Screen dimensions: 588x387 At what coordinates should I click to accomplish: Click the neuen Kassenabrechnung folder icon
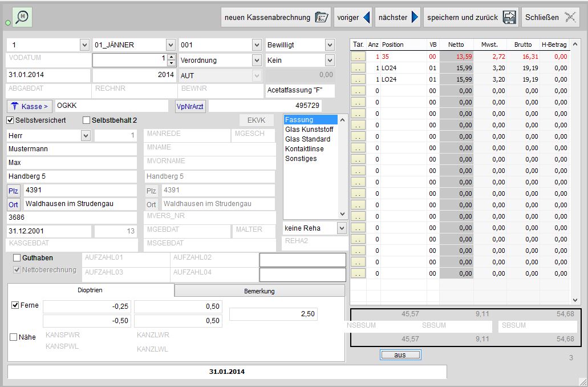click(322, 17)
